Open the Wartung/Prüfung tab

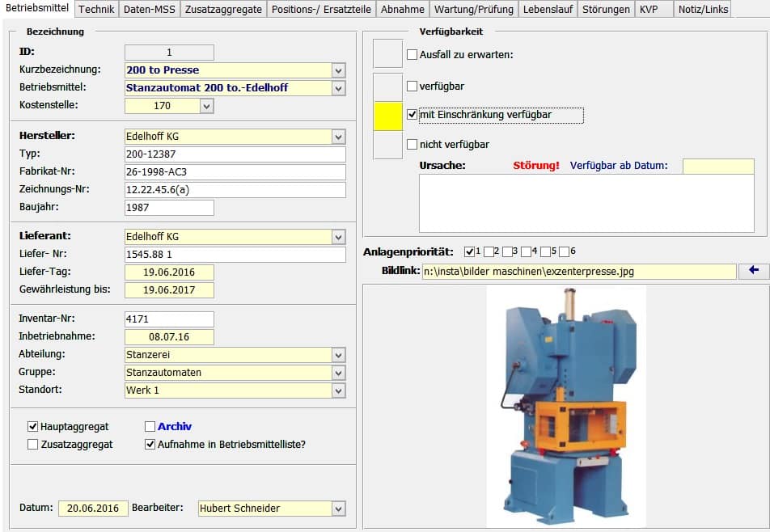[x=473, y=10]
